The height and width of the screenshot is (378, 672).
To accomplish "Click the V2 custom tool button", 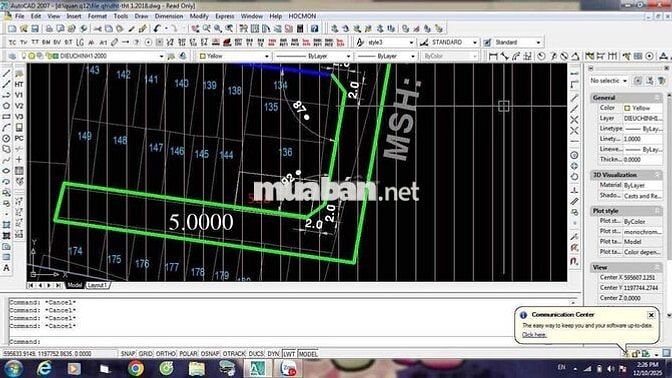I will tap(19, 106).
